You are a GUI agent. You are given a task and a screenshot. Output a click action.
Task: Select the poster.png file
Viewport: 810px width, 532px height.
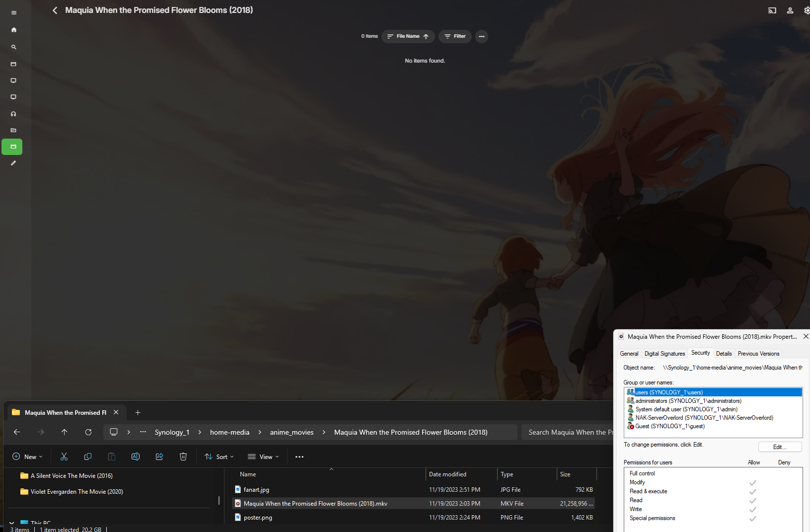[x=258, y=518]
